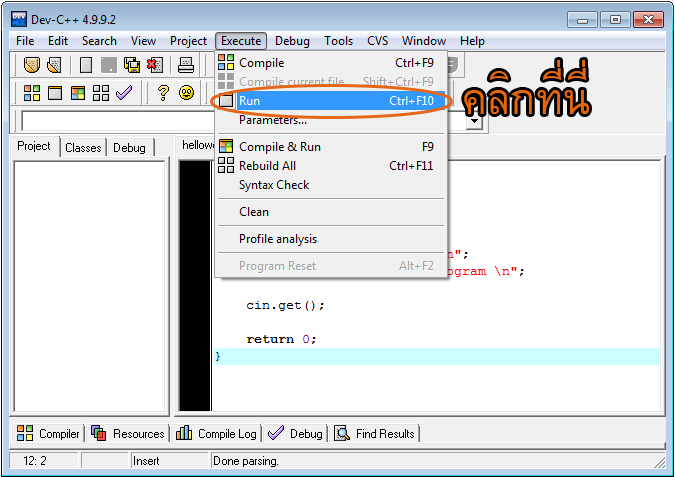This screenshot has height=477, width=675.
Task: Choose Profile analysis menu entry
Action: [x=331, y=239]
